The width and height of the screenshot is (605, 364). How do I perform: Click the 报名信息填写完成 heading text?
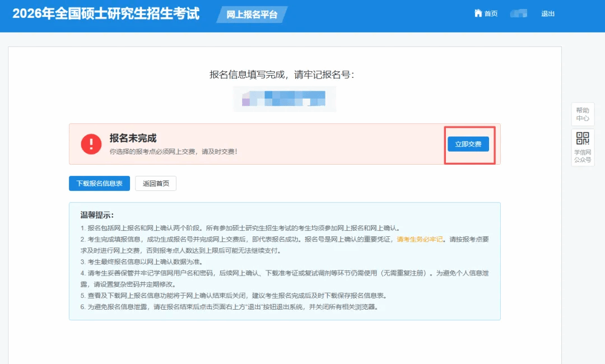pyautogui.click(x=282, y=75)
